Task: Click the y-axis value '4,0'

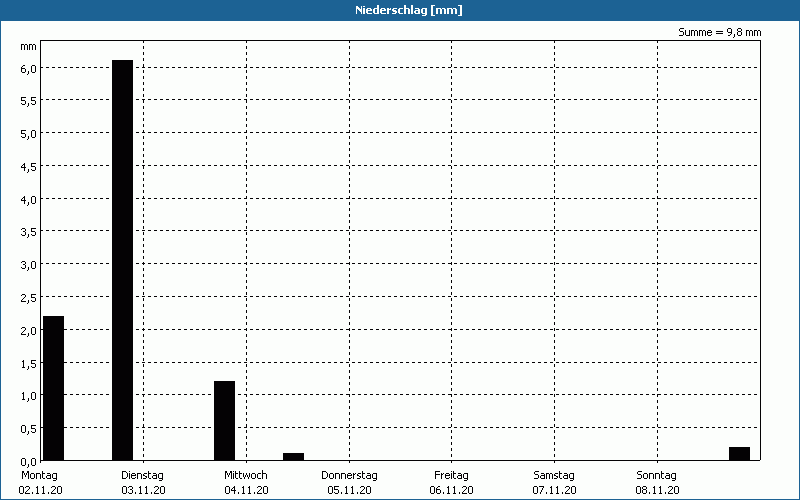Action: [29, 200]
